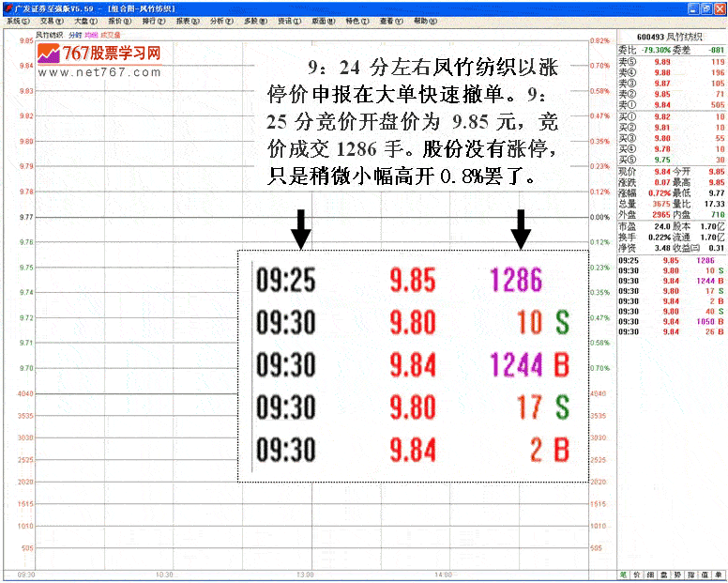This screenshot has width=728, height=583.
Task: Open the 资讯 menu
Action: [x=288, y=21]
